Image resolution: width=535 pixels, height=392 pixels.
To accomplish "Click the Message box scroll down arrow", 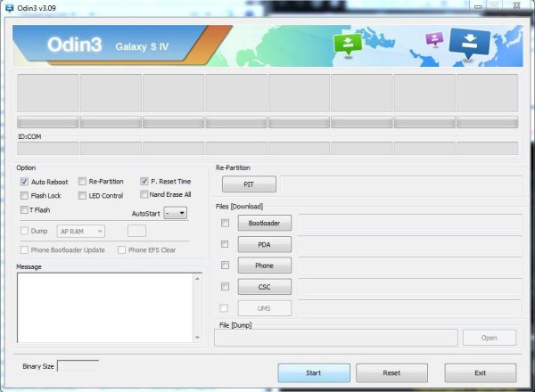I will 198,338.
